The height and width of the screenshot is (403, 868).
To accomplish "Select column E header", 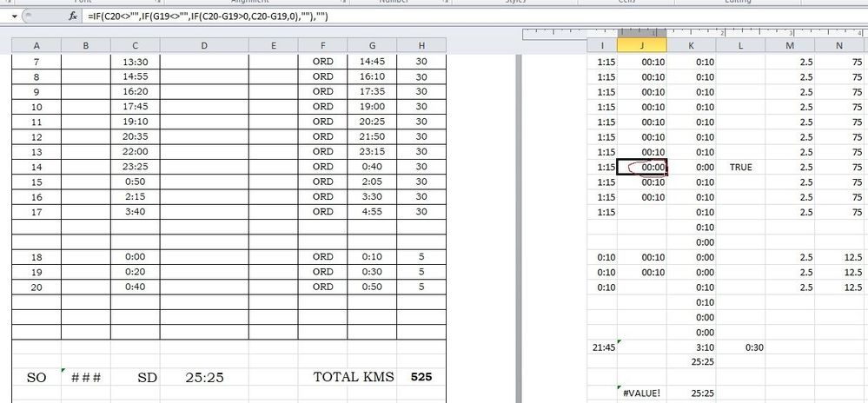I will [274, 46].
